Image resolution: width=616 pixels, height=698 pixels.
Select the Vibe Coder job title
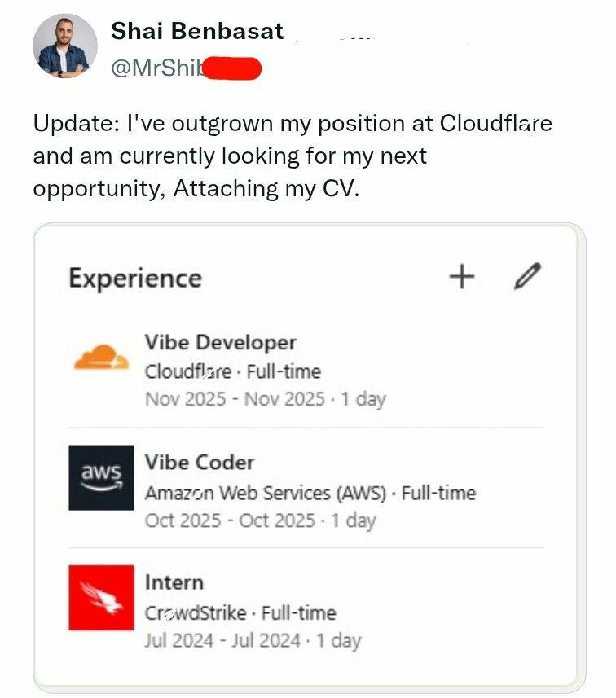[200, 463]
